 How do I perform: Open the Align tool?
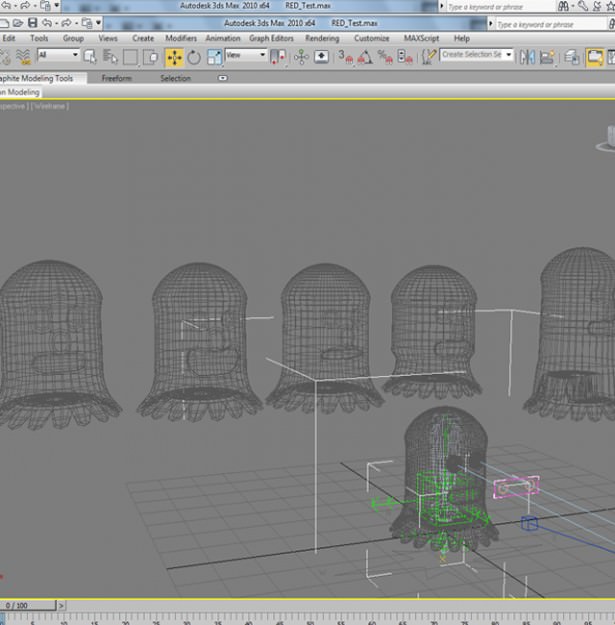click(548, 57)
